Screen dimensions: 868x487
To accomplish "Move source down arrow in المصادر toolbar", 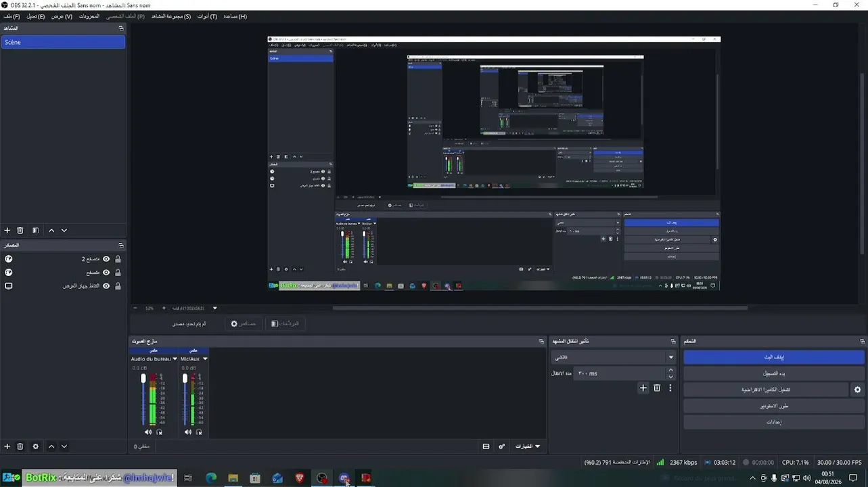I will tap(64, 446).
